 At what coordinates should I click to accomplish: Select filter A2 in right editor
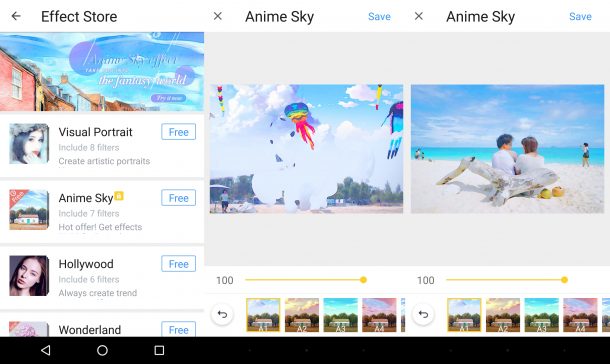[503, 315]
